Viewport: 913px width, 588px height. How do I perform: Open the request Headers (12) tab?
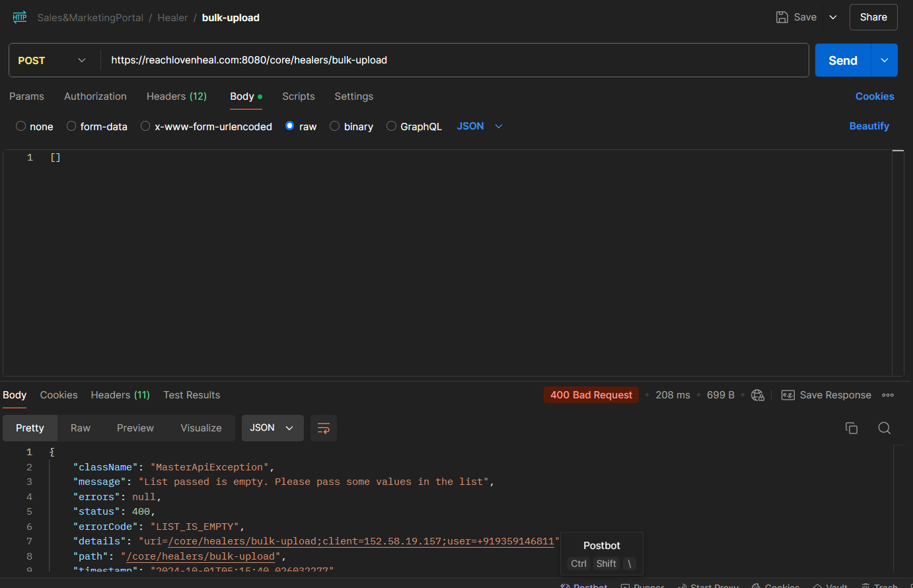point(176,96)
